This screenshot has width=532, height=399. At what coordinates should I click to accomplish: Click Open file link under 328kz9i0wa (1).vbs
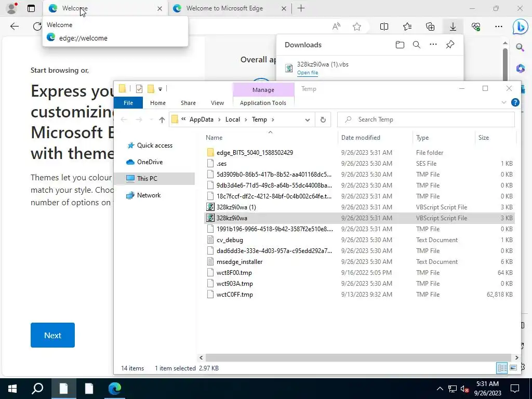click(308, 73)
